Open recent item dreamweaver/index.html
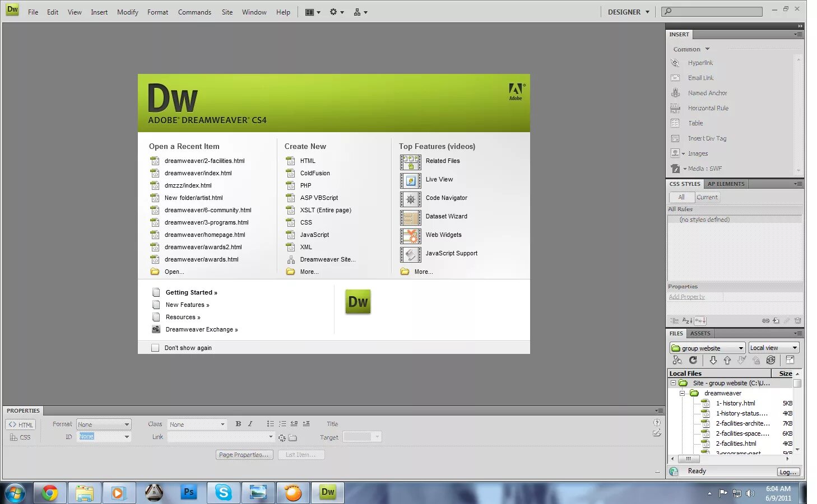Screen dimensions: 817x504 198,173
